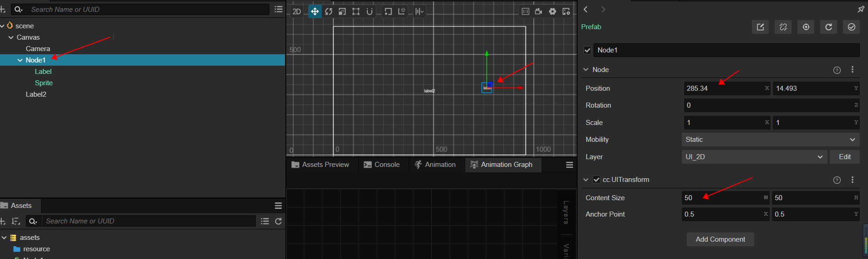This screenshot has height=259, width=868.
Task: Select the Sprite child node
Action: 44,83
